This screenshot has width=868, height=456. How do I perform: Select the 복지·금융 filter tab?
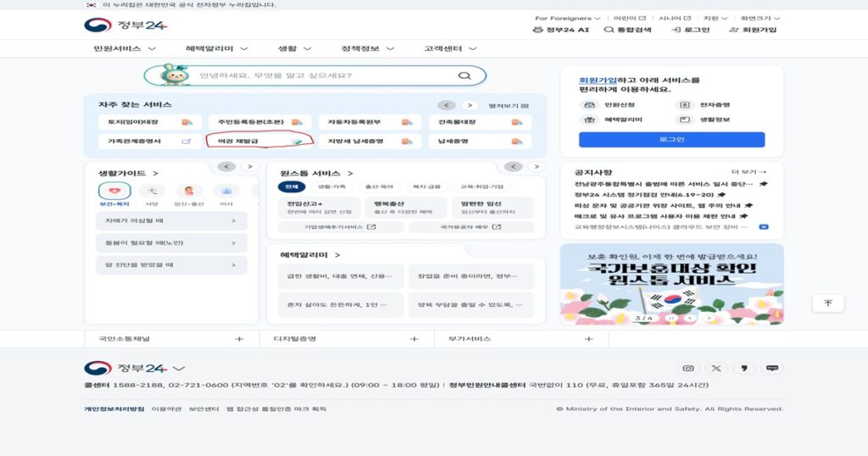pyautogui.click(x=427, y=186)
